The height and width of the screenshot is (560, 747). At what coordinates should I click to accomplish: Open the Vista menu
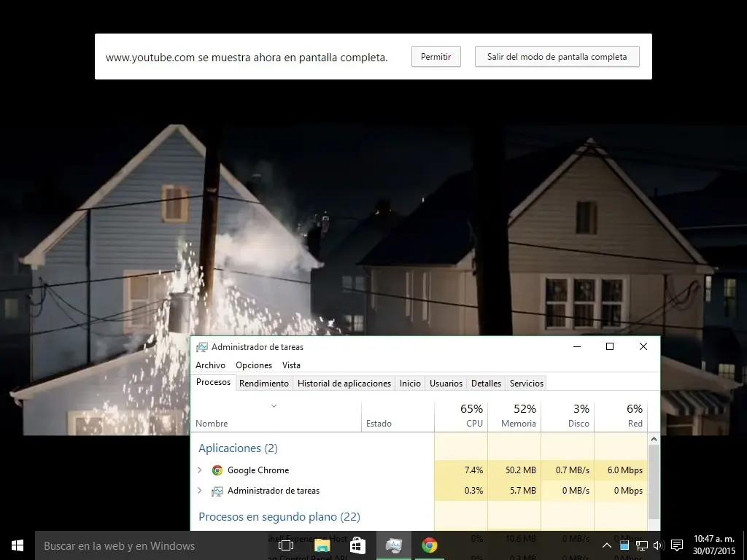tap(291, 365)
